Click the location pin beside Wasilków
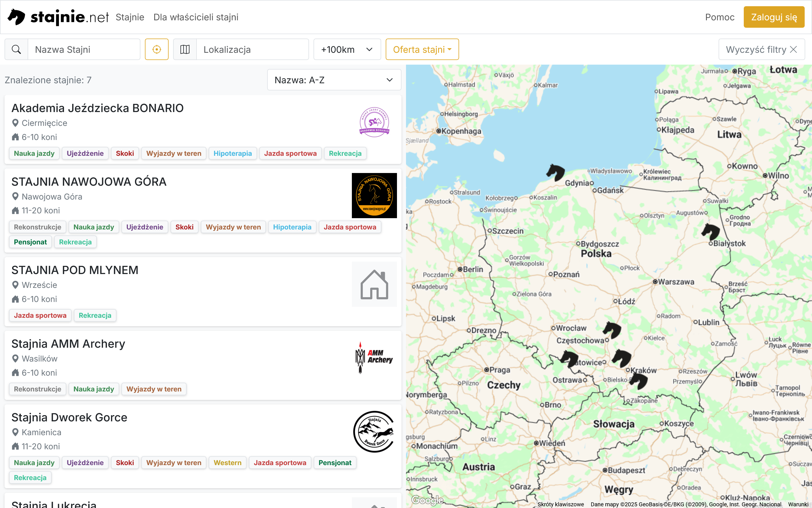The height and width of the screenshot is (508, 812). [15, 358]
